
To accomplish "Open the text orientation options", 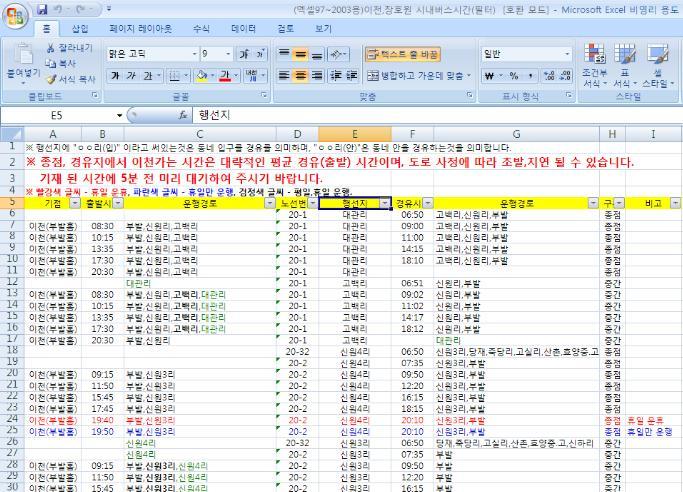I will (x=338, y=54).
